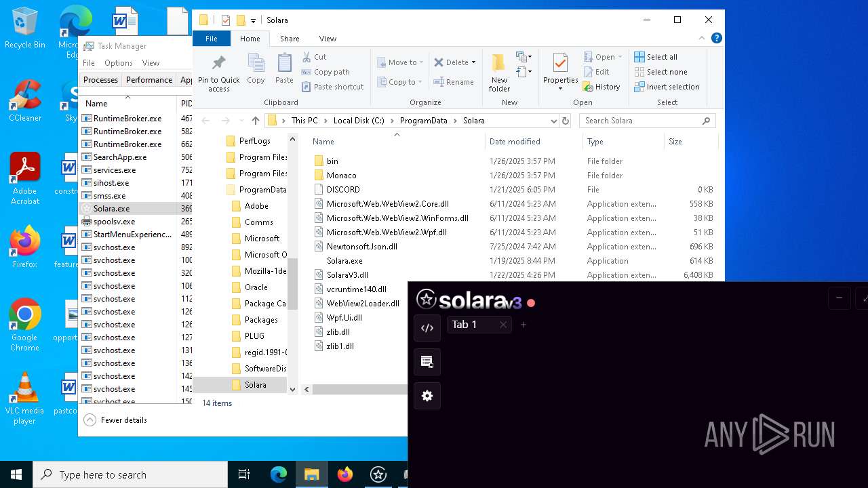This screenshot has width=868, height=488.
Task: Switch to Performance tab in Task Manager
Action: (x=149, y=80)
